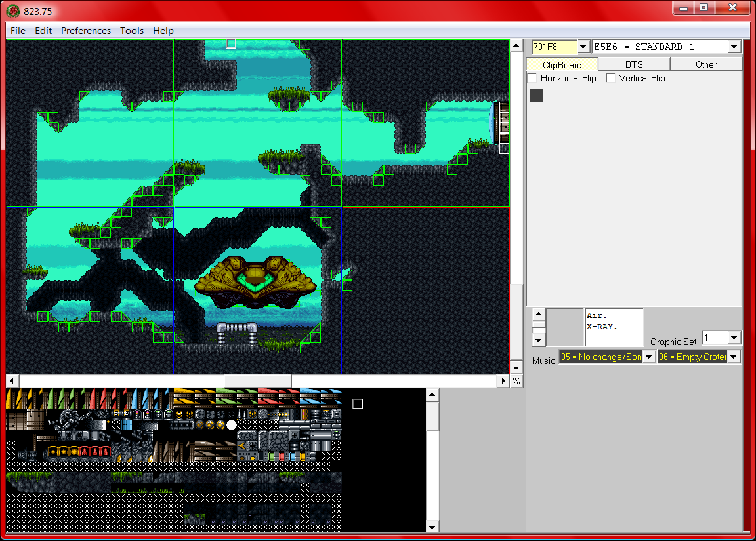Viewport: 756px width, 541px height.
Task: Click Samus's gunship in the room editor
Action: (x=256, y=282)
